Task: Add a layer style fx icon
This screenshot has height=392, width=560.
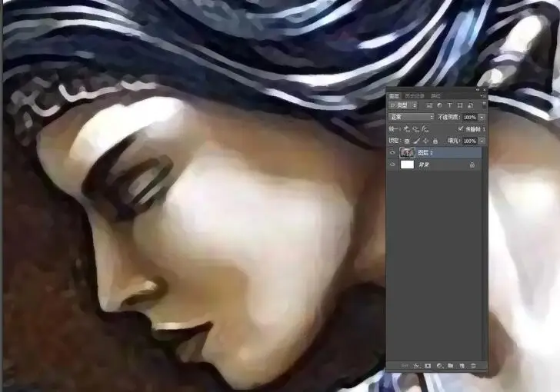Action: coord(416,366)
